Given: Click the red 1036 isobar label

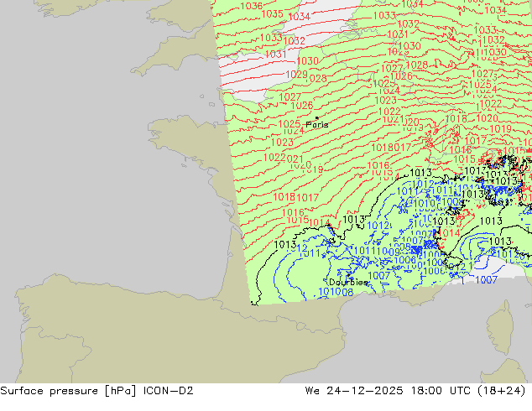Looking at the screenshot, I should click(252, 6).
